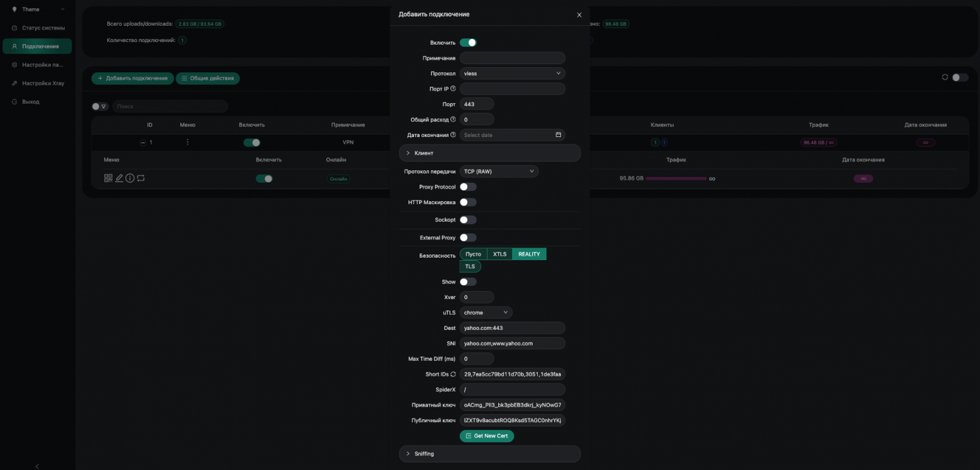The width and height of the screenshot is (980, 470).
Task: Click the Get New Cert button
Action: [487, 436]
